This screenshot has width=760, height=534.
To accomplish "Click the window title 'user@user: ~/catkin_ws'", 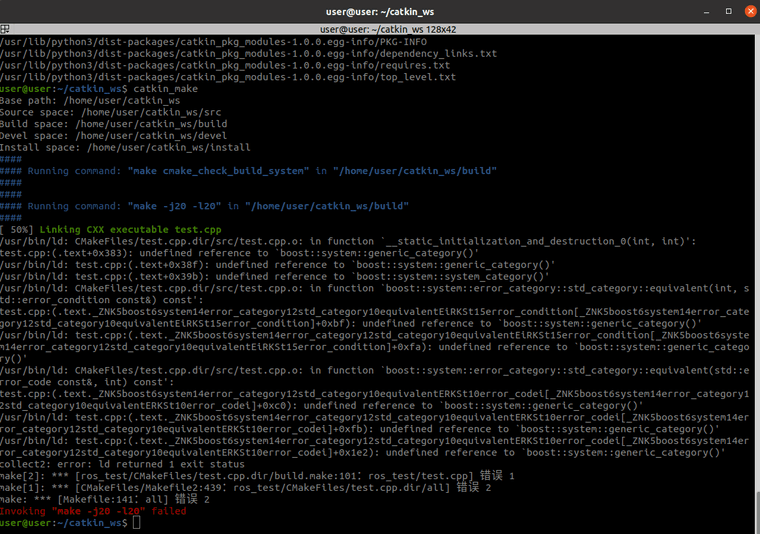I will (x=380, y=12).
